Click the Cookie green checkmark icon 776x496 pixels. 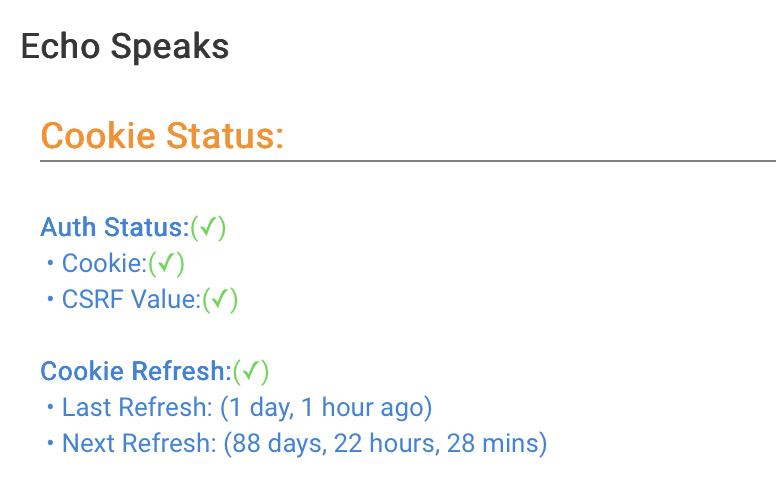pos(166,263)
